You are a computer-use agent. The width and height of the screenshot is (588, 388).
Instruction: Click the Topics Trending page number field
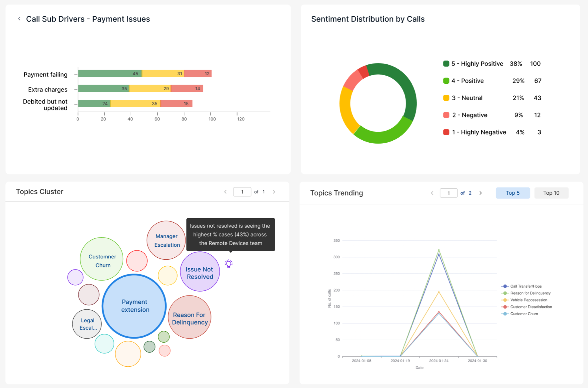pos(449,193)
